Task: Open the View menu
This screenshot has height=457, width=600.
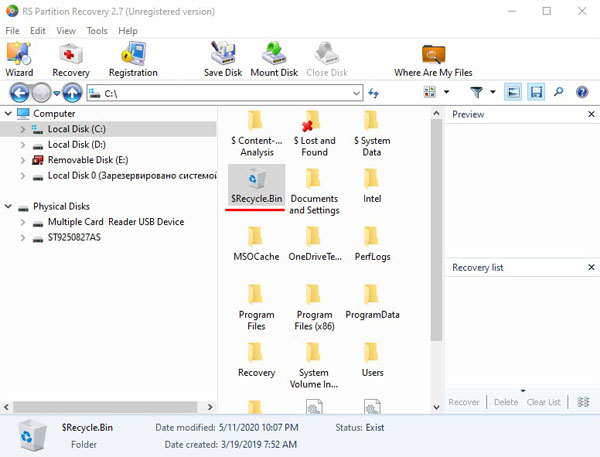Action: click(66, 31)
